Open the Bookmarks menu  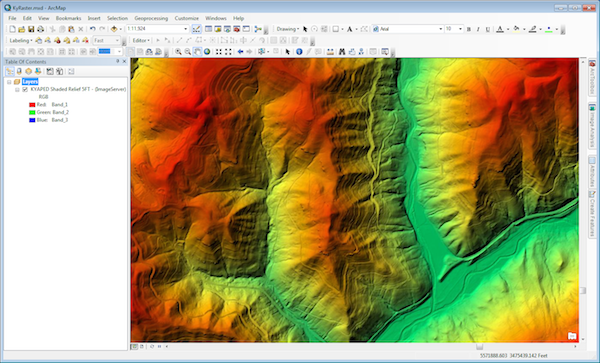[x=68, y=18]
